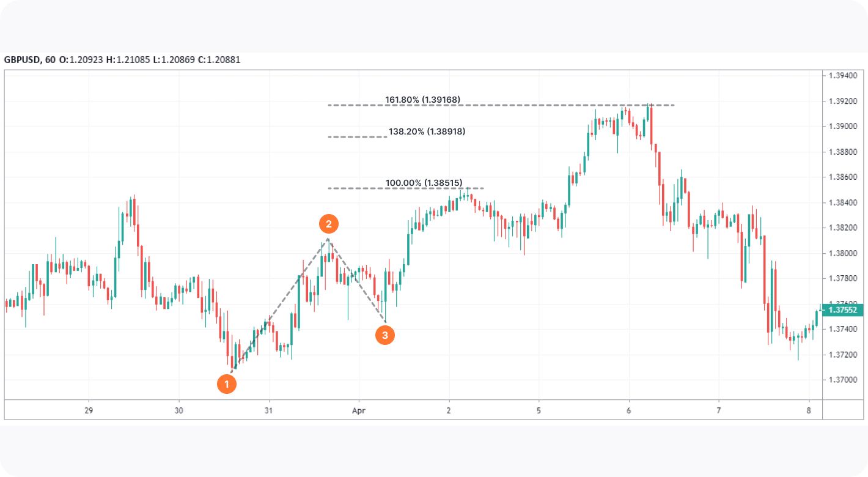Click the orange point 3 marker

point(384,335)
